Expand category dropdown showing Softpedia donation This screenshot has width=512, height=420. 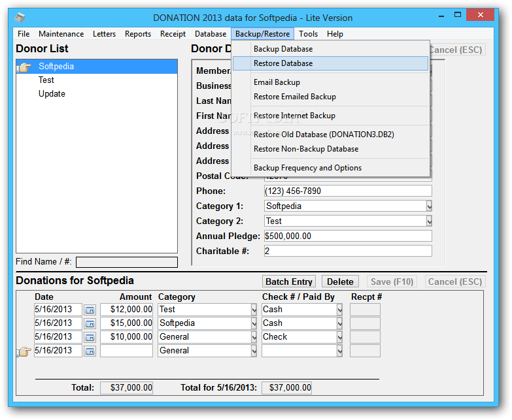point(254,323)
